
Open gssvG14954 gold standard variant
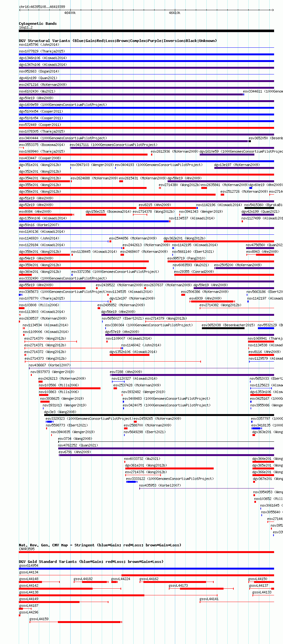pos(29,565)
